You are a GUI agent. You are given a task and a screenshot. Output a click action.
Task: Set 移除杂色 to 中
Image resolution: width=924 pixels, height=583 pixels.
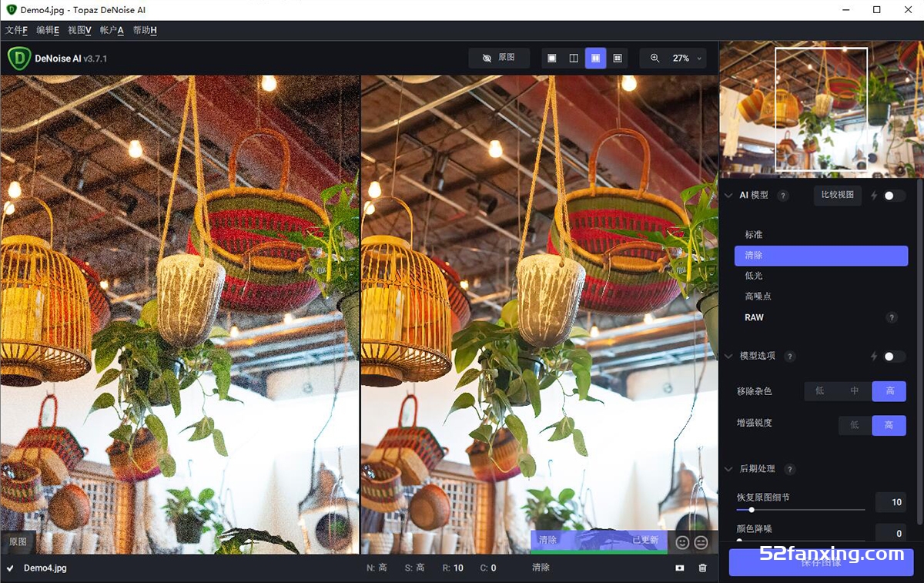pyautogui.click(x=855, y=391)
